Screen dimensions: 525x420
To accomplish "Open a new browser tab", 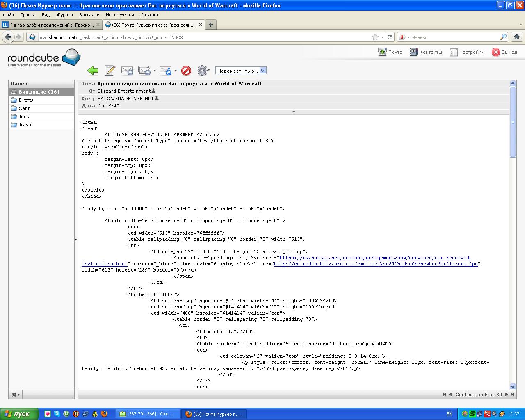I will pyautogui.click(x=211, y=25).
